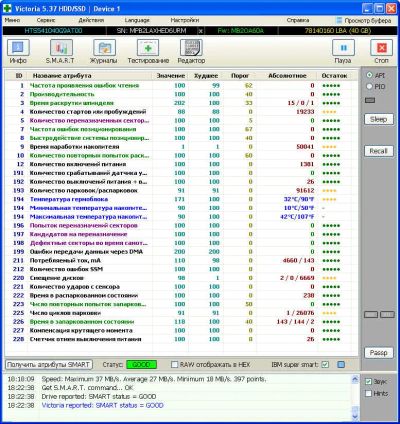
Task: Enable the Hints checkbox
Action: point(368,394)
